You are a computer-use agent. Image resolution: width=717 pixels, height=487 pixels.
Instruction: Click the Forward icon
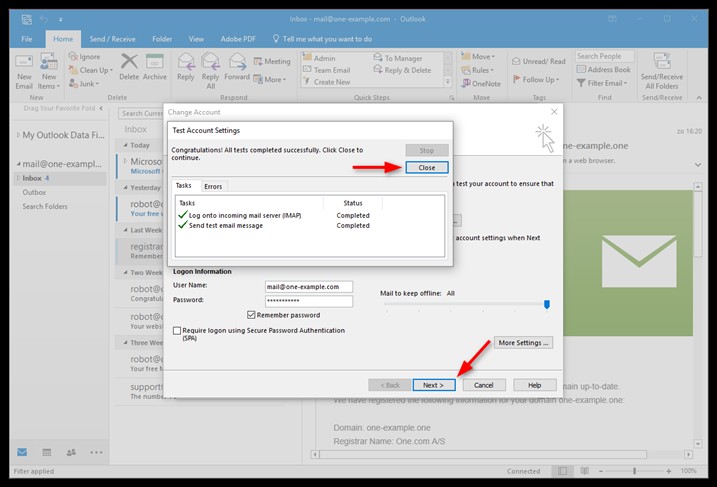[x=237, y=61]
